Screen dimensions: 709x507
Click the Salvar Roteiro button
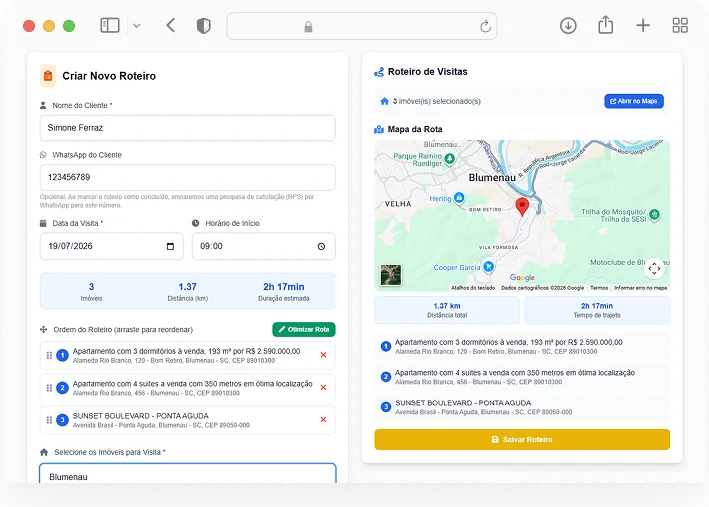[x=522, y=439]
